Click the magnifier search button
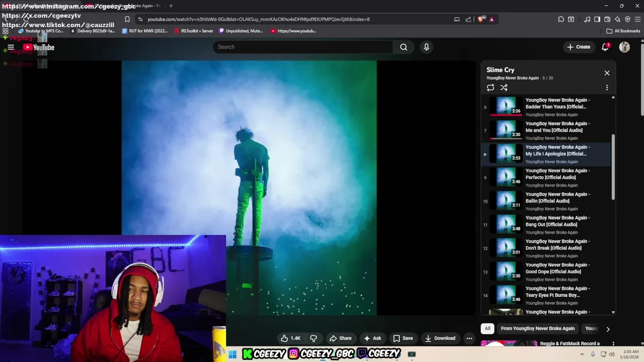Image resolution: width=644 pixels, height=362 pixels. [404, 47]
